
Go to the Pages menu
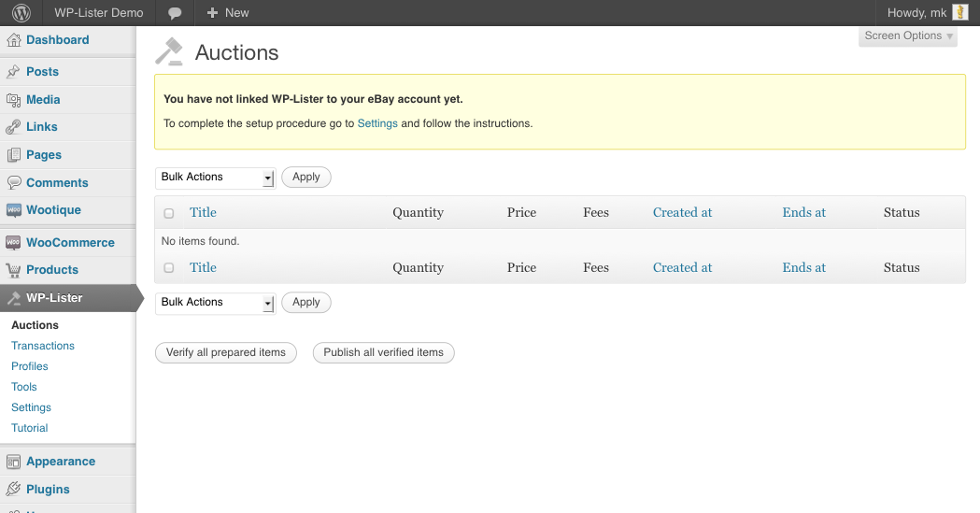[x=44, y=155]
